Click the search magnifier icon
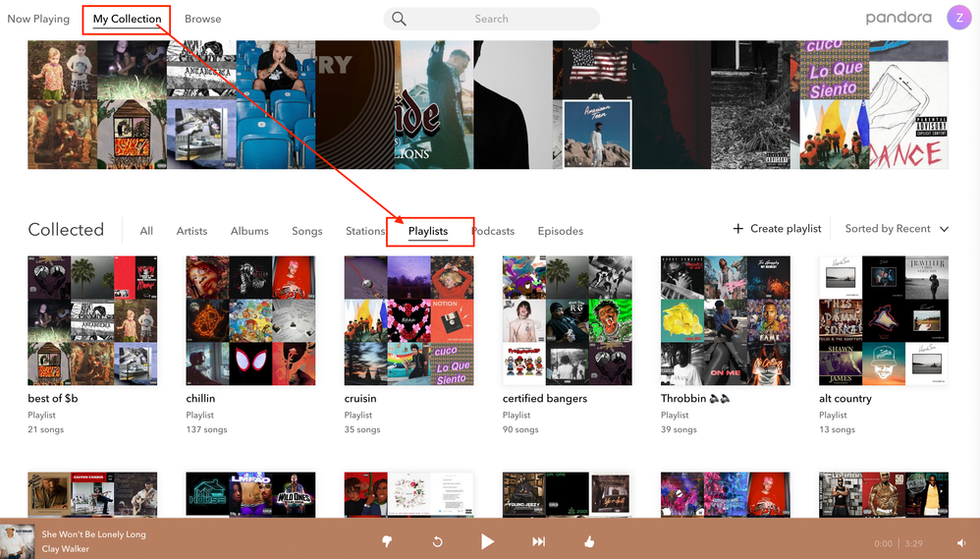Screen dimensions: 980x559 (x=399, y=19)
